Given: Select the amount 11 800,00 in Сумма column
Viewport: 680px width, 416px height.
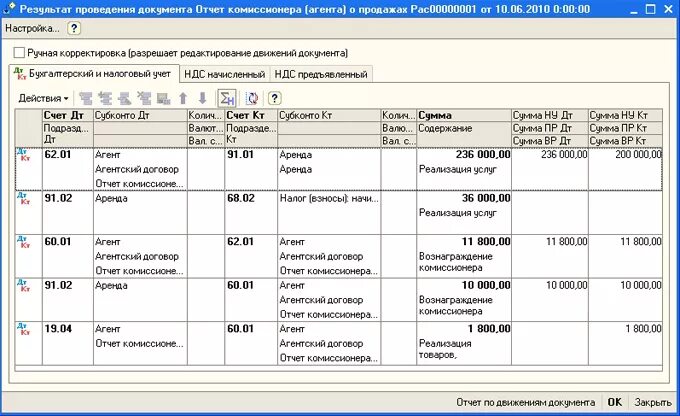Looking at the screenshot, I should 486,242.
